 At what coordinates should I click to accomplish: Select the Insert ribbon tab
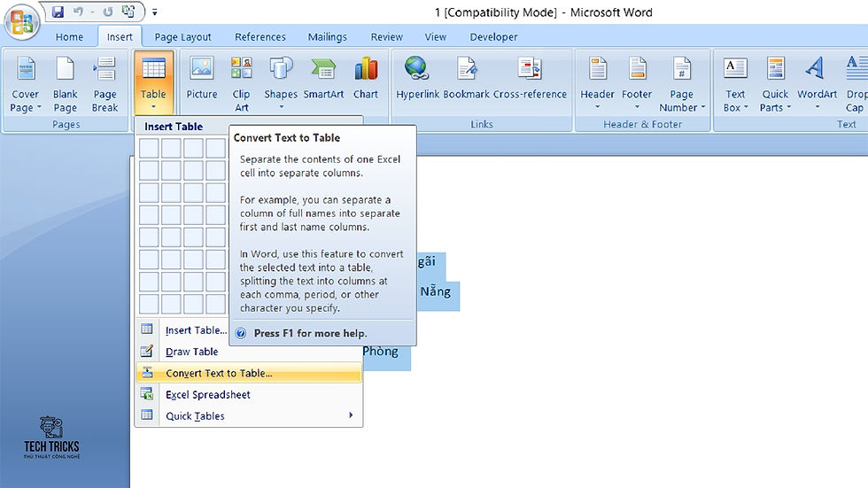120,37
